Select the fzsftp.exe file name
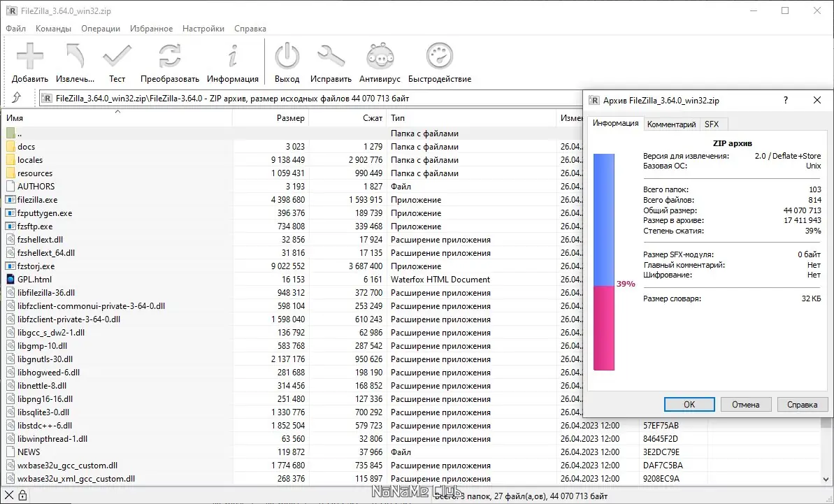Image resolution: width=834 pixels, height=504 pixels. tap(35, 226)
